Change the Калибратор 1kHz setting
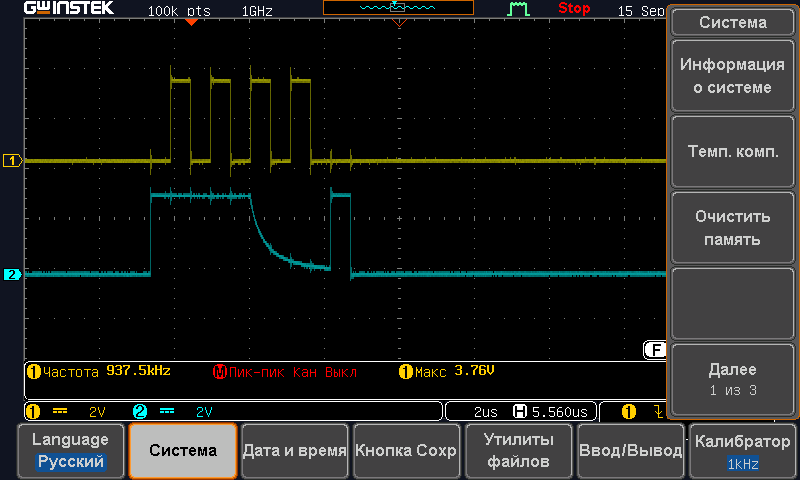 point(742,450)
